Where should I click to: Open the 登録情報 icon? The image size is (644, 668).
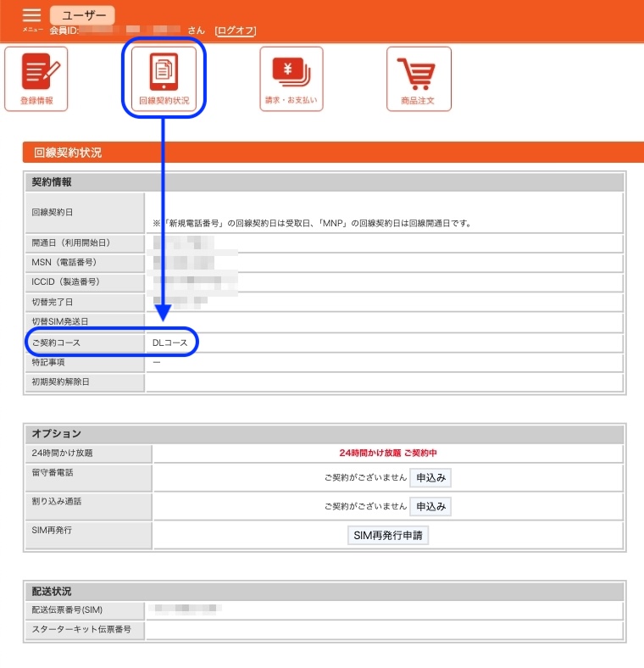tap(36, 79)
